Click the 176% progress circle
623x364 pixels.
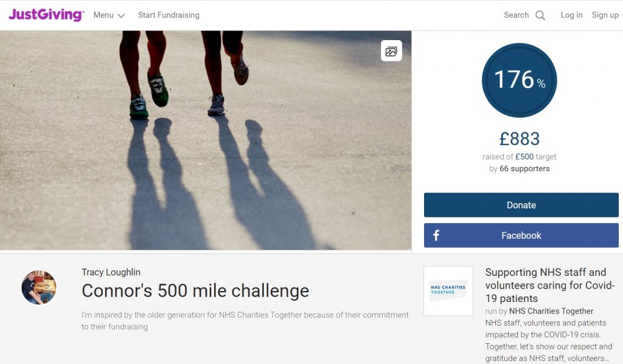pyautogui.click(x=520, y=80)
